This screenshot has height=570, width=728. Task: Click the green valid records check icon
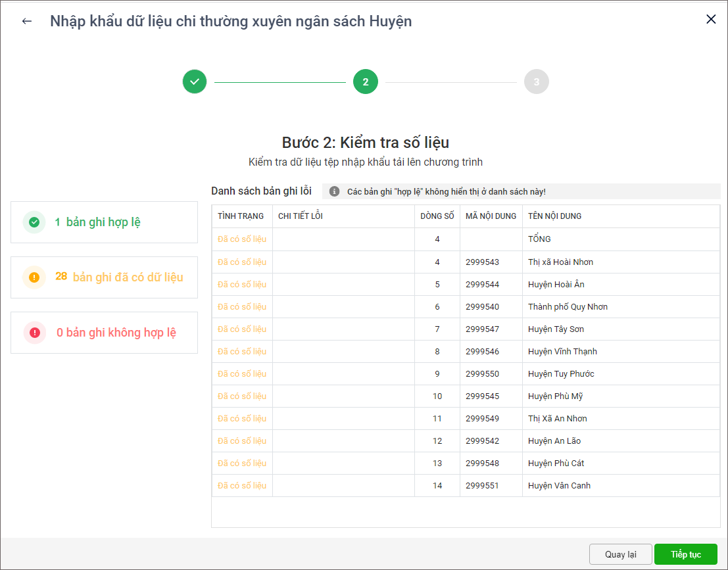click(x=34, y=222)
